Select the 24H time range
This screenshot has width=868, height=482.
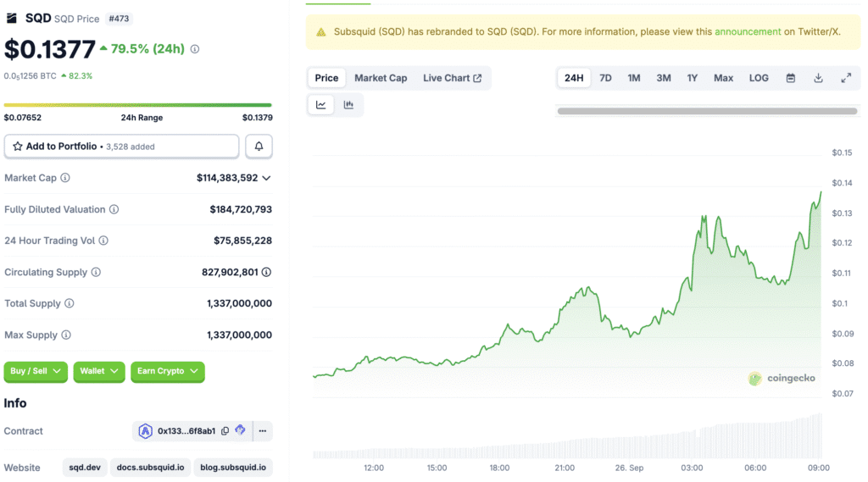point(574,78)
